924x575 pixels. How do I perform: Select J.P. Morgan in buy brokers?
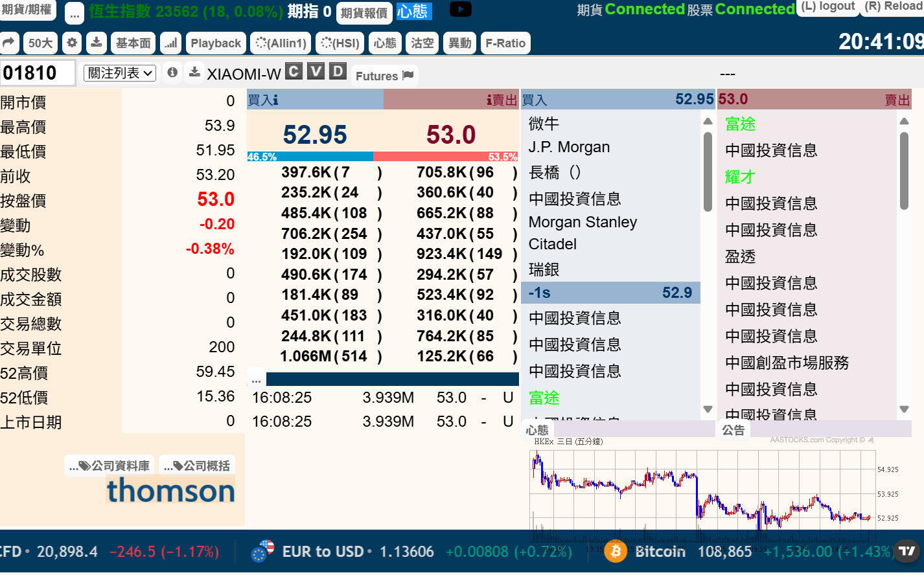pos(569,147)
